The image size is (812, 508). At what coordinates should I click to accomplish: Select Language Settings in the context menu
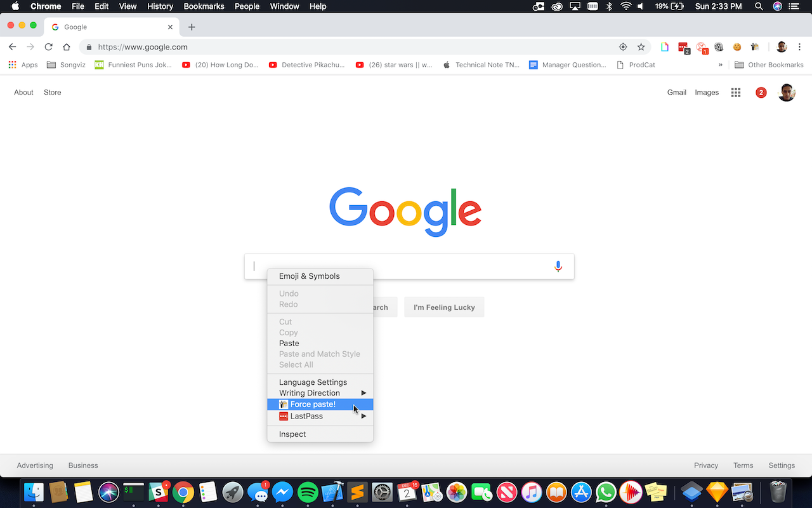(320, 382)
